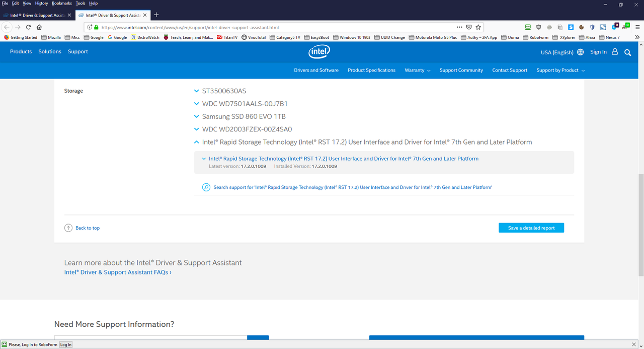Open the Warranty dropdown
This screenshot has width=644, height=349.
pyautogui.click(x=417, y=70)
